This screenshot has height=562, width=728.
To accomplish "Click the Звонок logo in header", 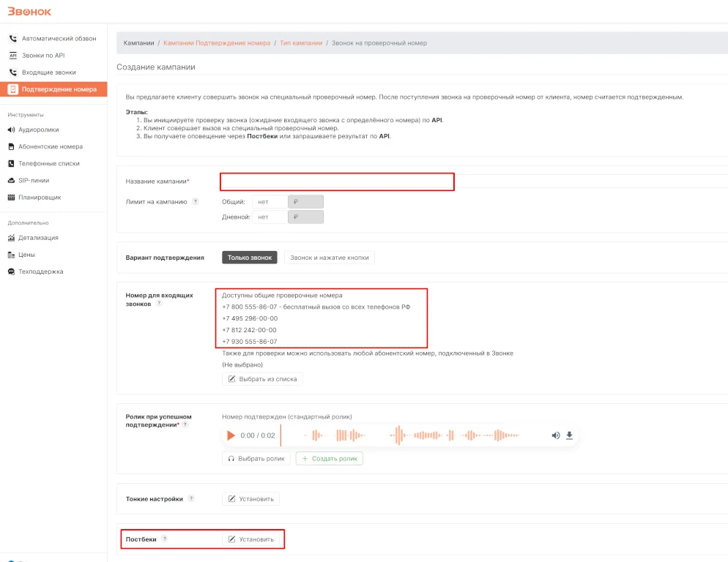I will tap(29, 11).
